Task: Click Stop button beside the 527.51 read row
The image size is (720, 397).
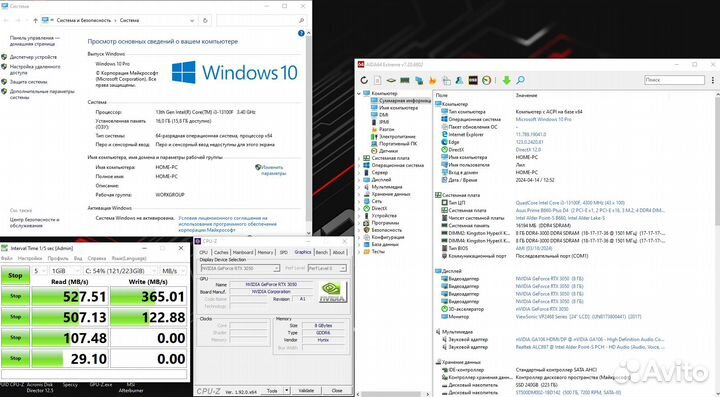Action: (15, 296)
